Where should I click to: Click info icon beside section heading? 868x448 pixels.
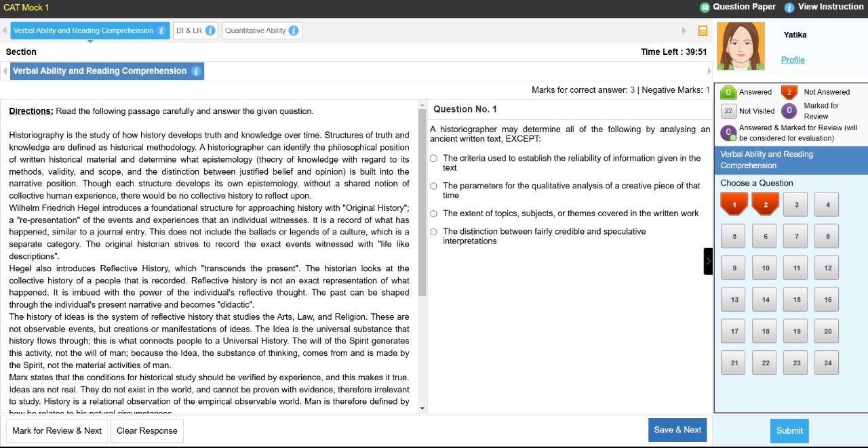click(196, 71)
